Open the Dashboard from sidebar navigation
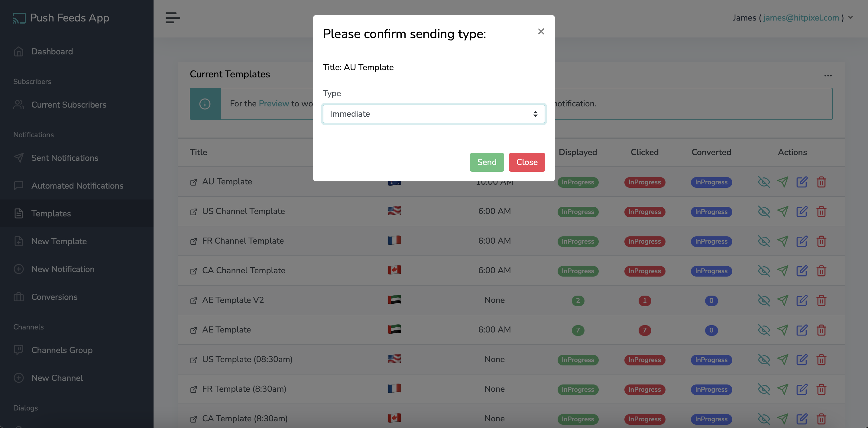868x428 pixels. click(51, 51)
